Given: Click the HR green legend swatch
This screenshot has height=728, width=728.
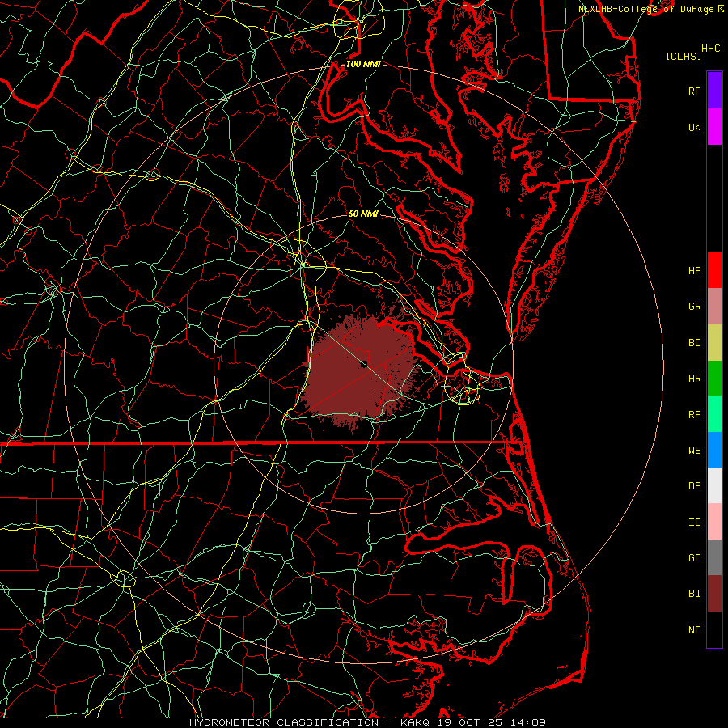Looking at the screenshot, I should 714,379.
